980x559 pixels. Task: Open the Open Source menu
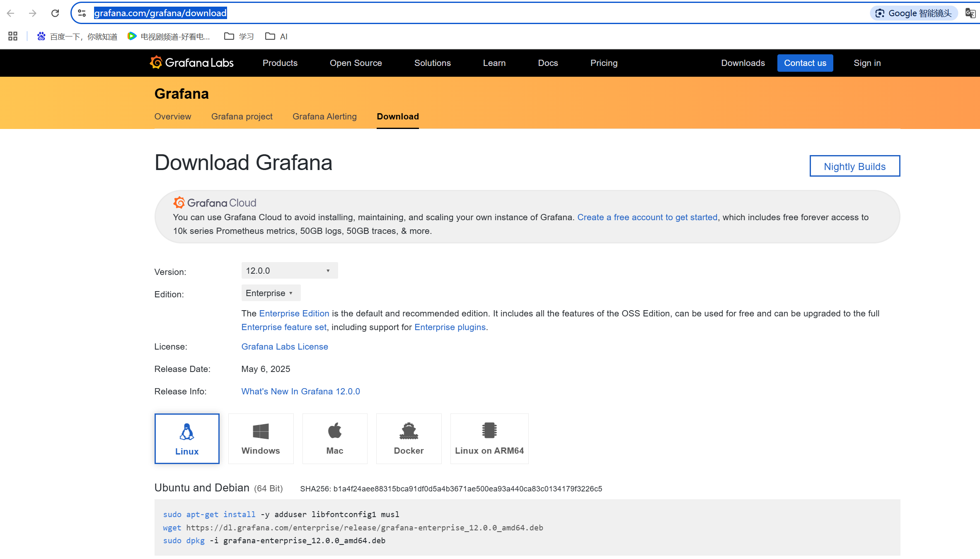click(x=356, y=63)
